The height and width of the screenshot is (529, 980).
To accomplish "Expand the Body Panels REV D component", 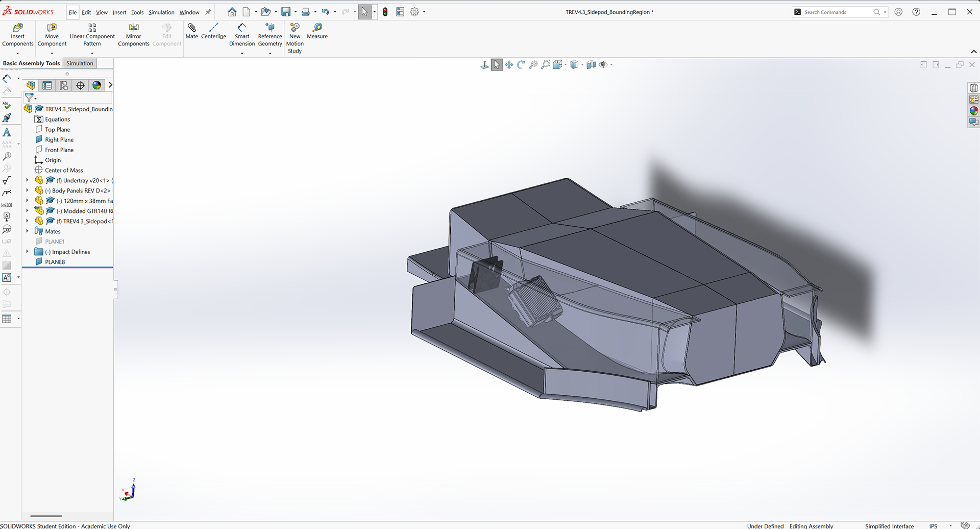I will [x=27, y=190].
